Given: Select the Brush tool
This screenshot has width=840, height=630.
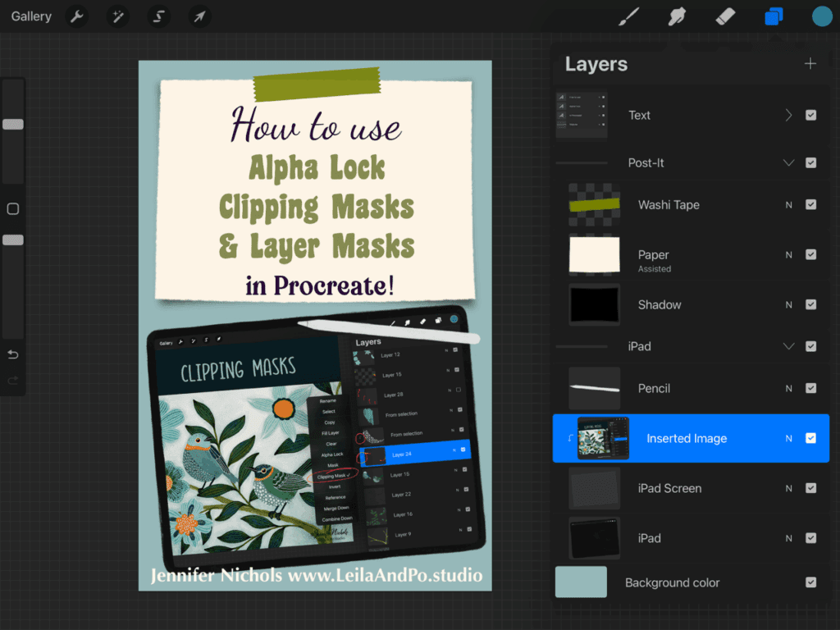Looking at the screenshot, I should (629, 16).
